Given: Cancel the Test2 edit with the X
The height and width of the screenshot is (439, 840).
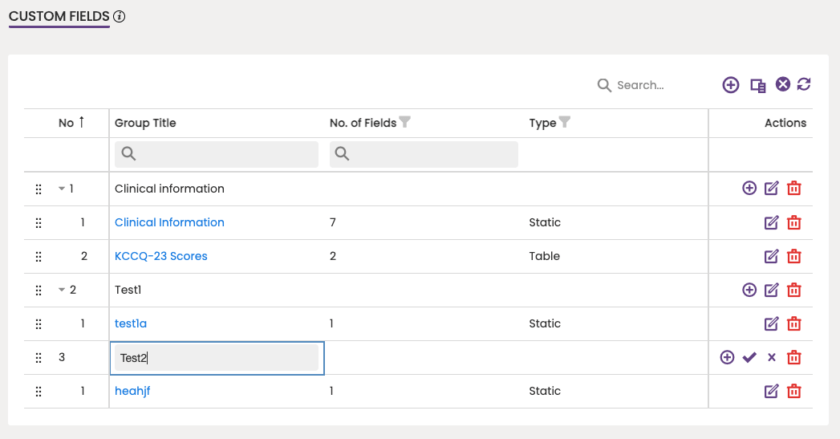Looking at the screenshot, I should 771,358.
